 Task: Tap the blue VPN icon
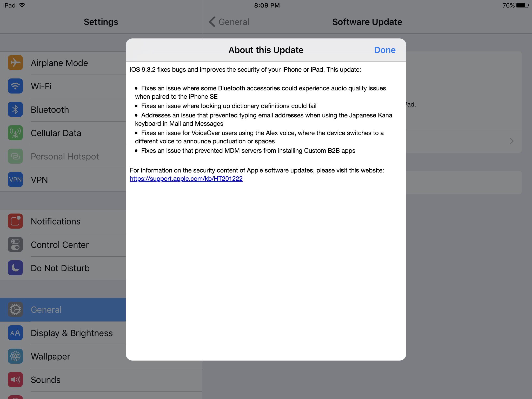[15, 179]
